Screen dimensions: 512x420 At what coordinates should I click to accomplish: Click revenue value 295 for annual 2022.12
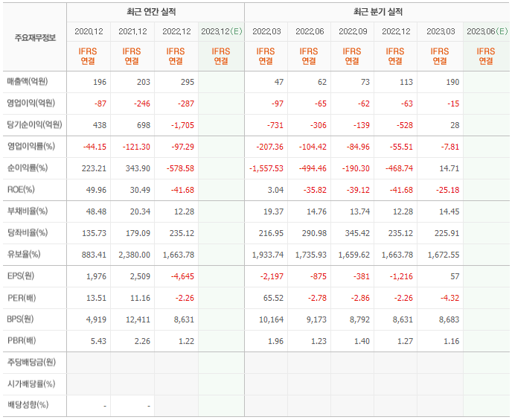188,82
